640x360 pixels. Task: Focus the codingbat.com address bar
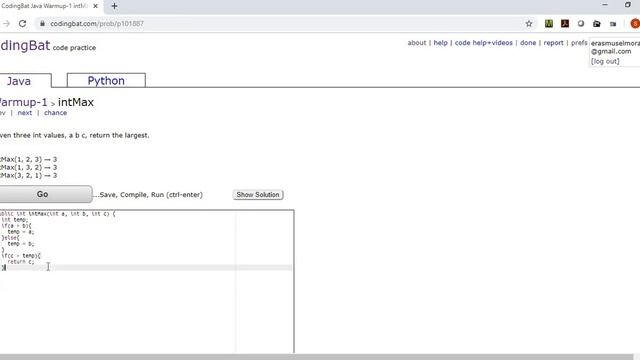(x=286, y=24)
